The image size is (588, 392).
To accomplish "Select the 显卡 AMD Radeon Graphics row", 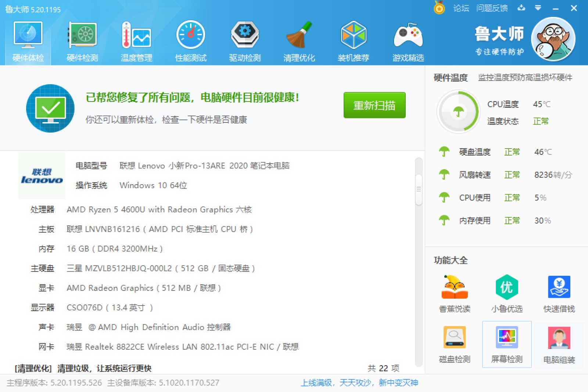I will (x=130, y=288).
